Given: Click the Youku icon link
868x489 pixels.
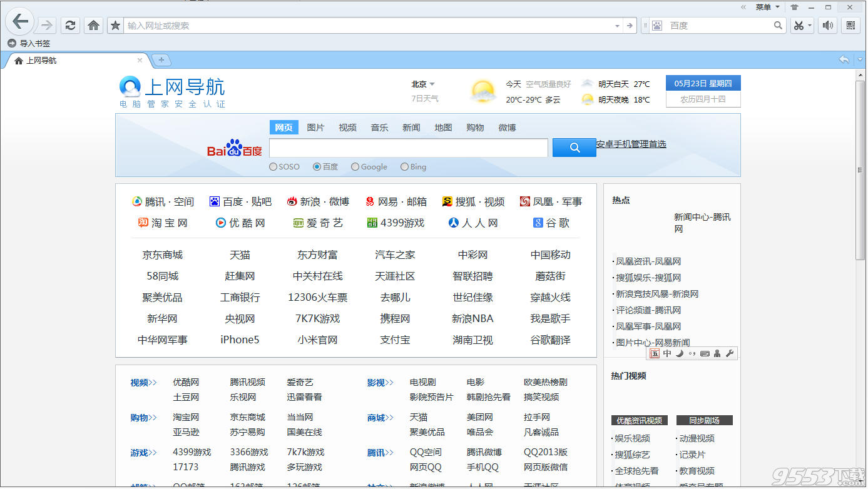Looking at the screenshot, I should [x=221, y=223].
